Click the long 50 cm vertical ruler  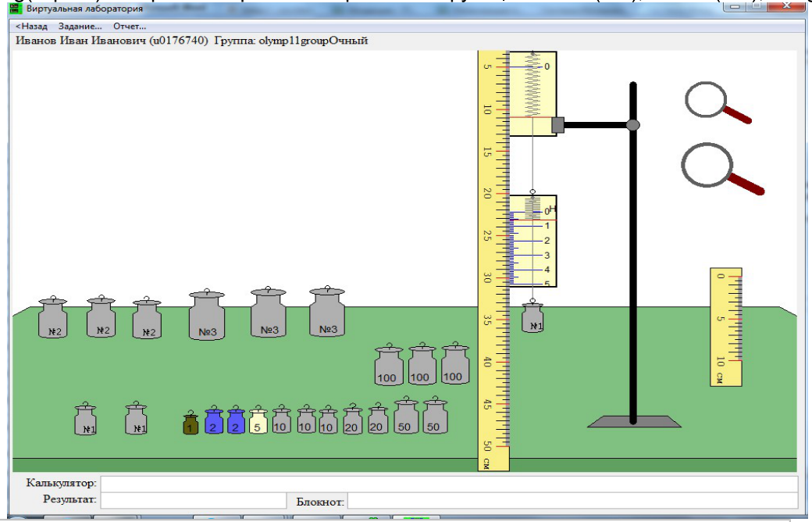[493, 260]
